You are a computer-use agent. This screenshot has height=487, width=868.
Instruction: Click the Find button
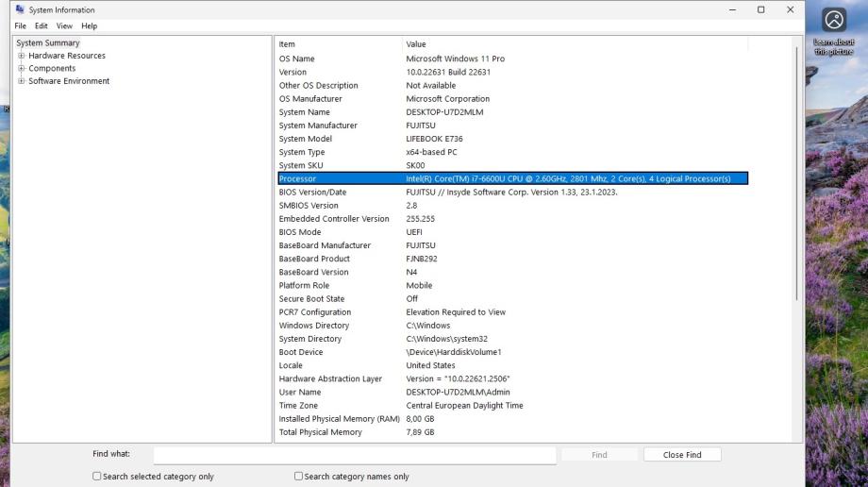(599, 454)
